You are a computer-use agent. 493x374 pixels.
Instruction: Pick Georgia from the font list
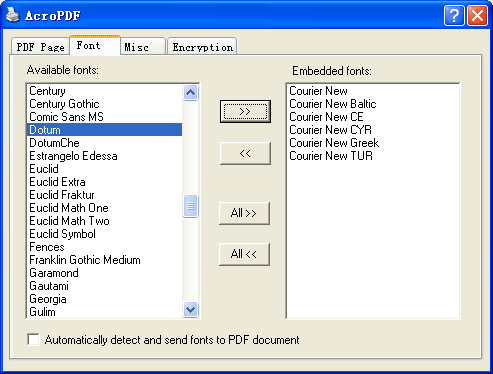coord(104,299)
